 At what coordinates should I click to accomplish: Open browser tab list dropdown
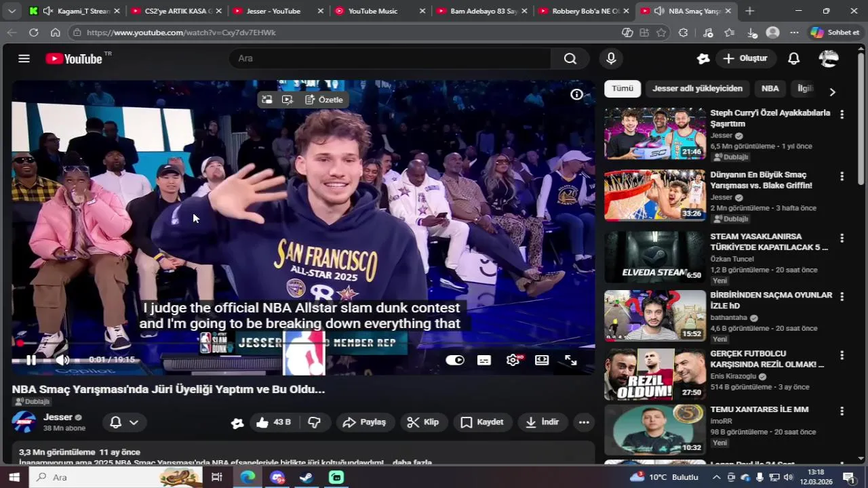(x=12, y=11)
